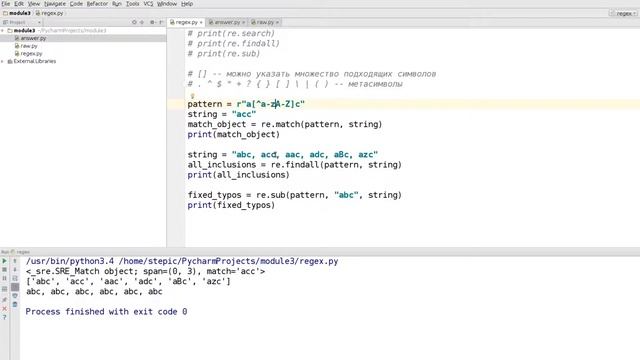Open the Window menu
This screenshot has height=360, width=640.
(167, 4)
